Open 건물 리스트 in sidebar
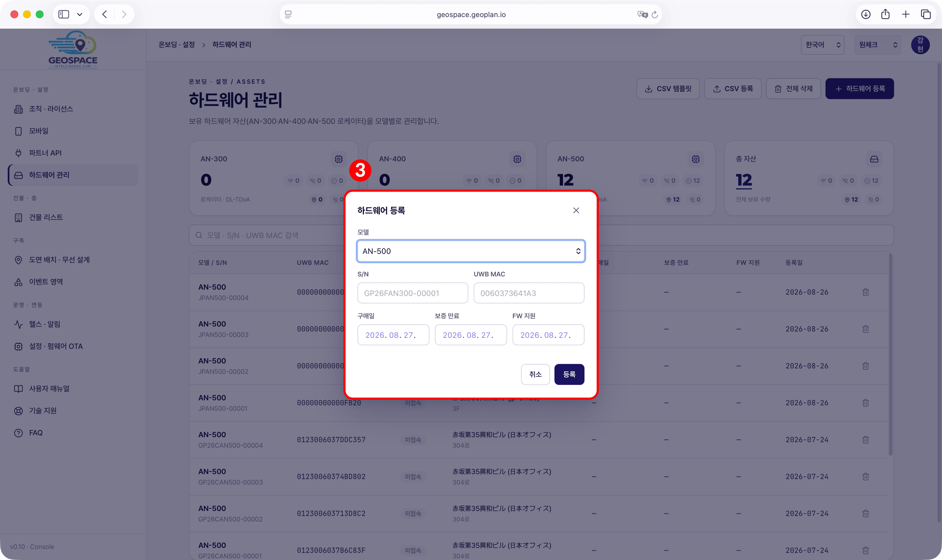This screenshot has height=560, width=942. (x=73, y=217)
